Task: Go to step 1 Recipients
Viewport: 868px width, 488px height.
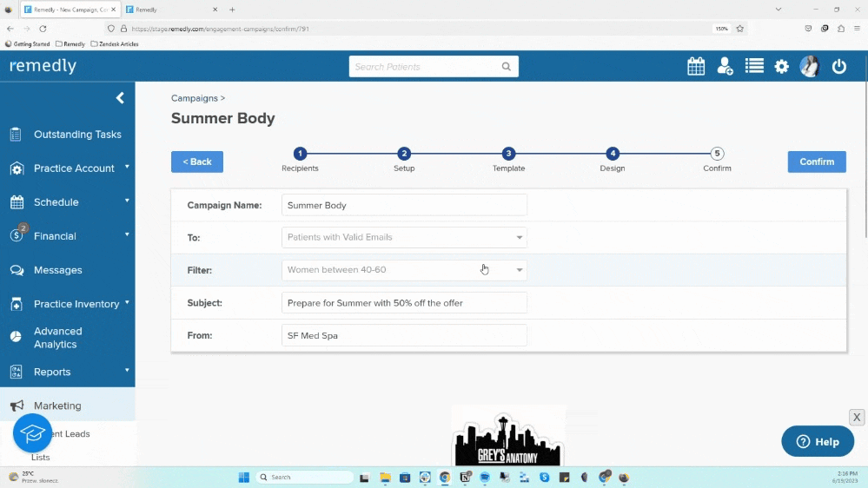Action: click(x=300, y=154)
